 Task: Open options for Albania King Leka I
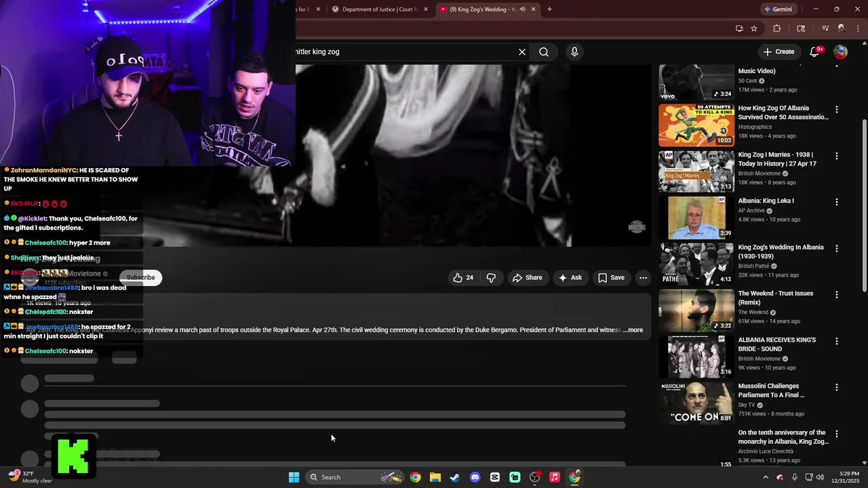point(837,202)
